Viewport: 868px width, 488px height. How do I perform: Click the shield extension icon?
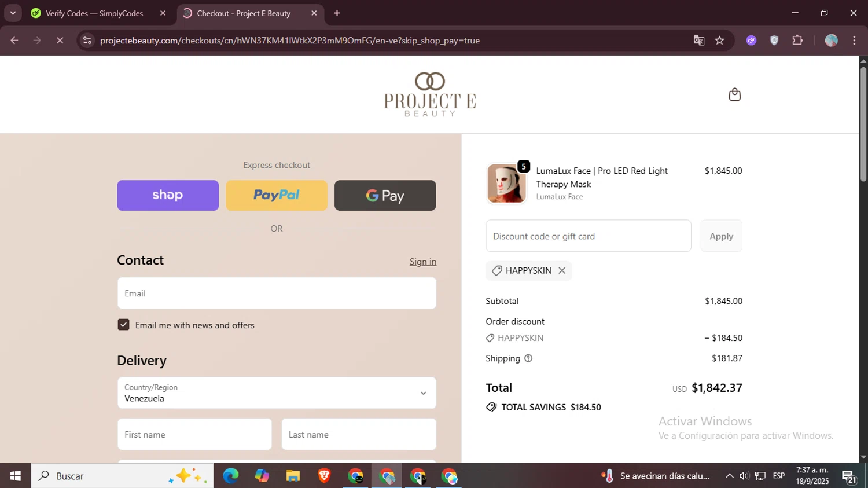(774, 41)
